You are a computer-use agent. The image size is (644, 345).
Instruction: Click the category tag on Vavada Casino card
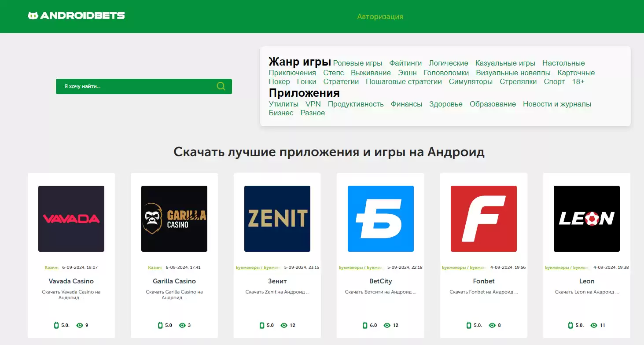[52, 268]
